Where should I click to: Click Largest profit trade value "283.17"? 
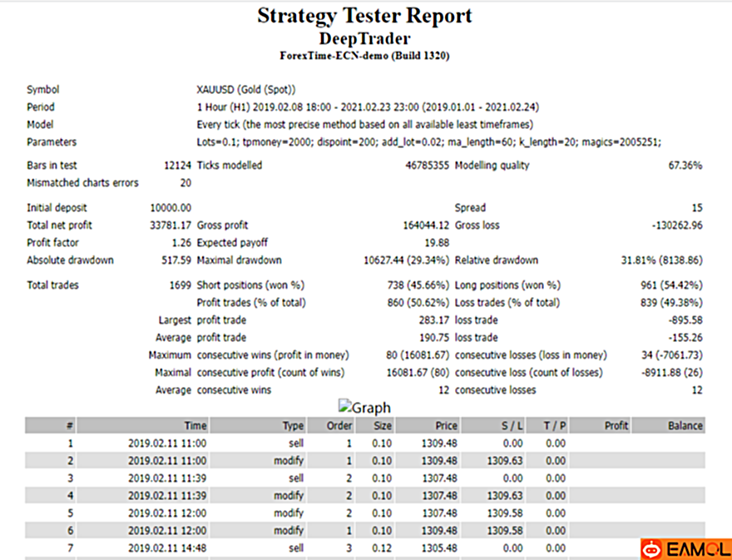433,321
